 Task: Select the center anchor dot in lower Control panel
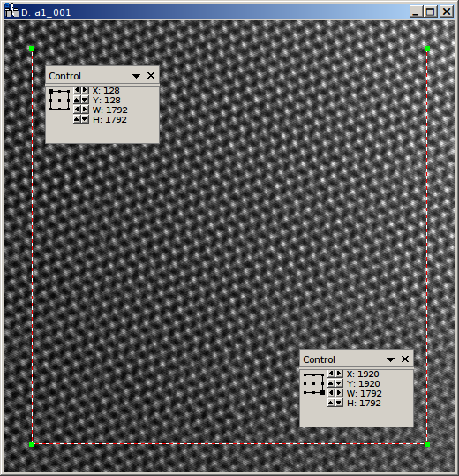[313, 383]
